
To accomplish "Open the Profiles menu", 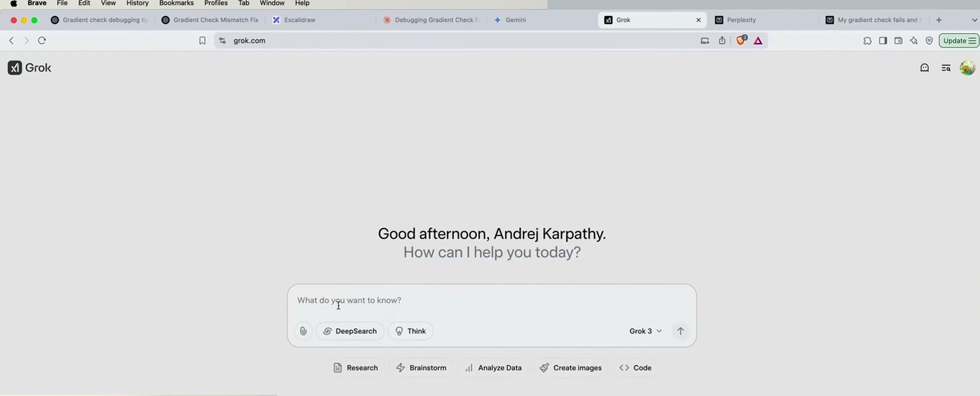I will coord(216,3).
